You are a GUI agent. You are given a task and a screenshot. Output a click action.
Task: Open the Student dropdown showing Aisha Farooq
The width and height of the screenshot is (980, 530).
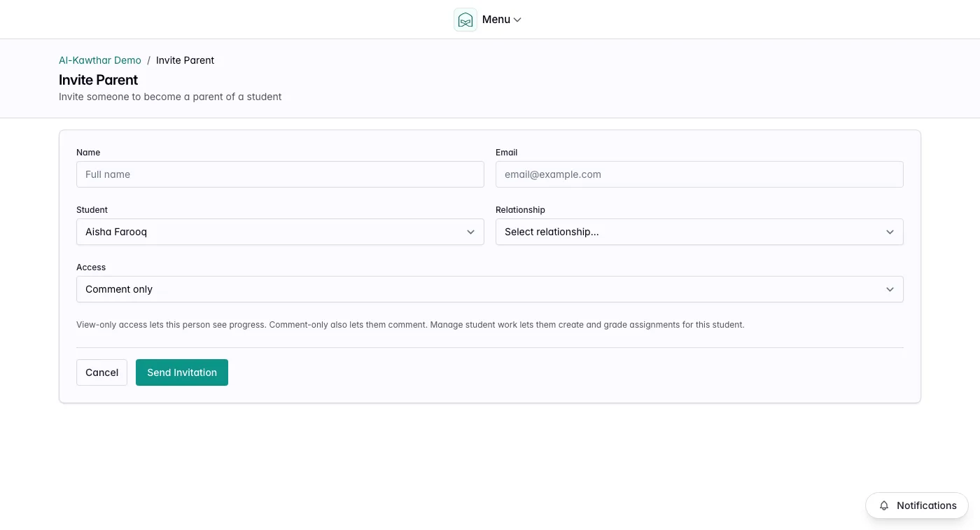(280, 232)
